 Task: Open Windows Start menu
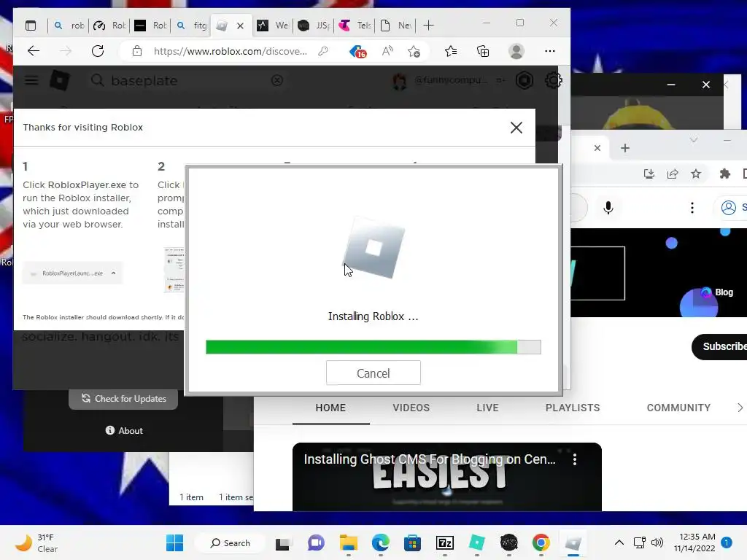(175, 542)
